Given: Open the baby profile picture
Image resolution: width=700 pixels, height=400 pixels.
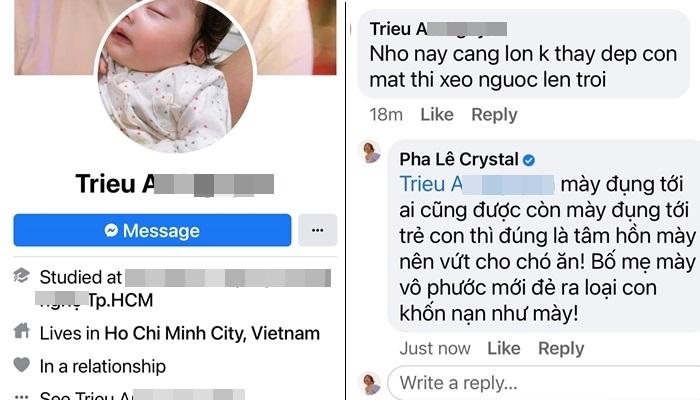Looking at the screenshot, I should 175,76.
